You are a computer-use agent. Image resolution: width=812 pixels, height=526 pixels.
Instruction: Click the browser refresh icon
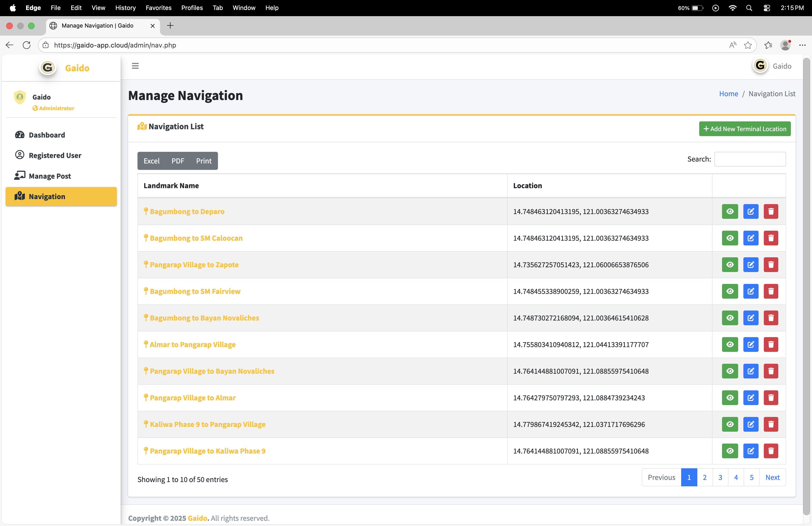coord(27,45)
